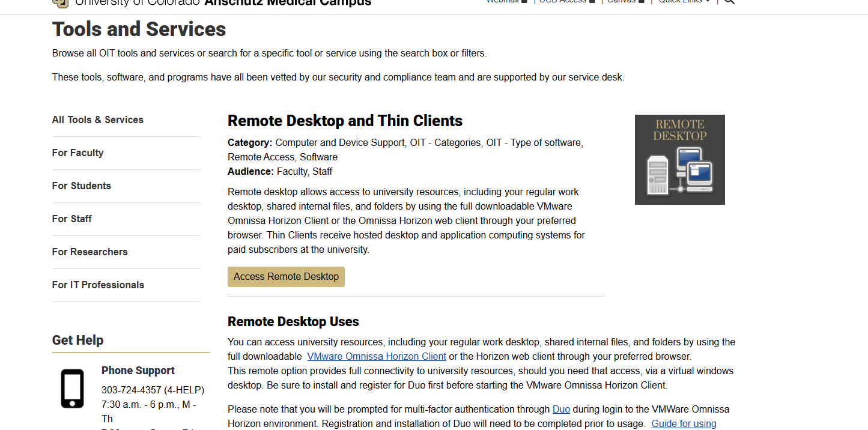Open the VMware Omnissa Horizon Client link
This screenshot has width=868, height=430.
coord(377,356)
